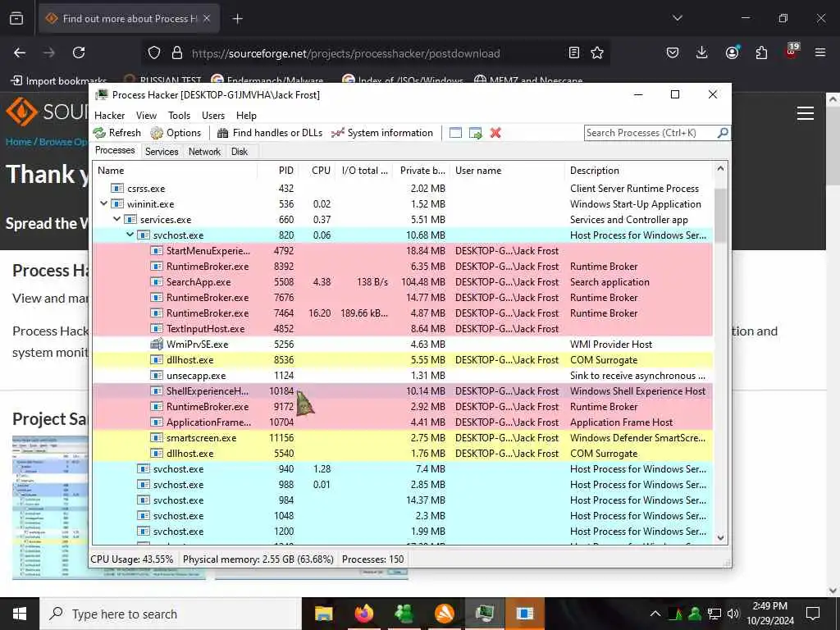Click Find handles or DLLs
The height and width of the screenshot is (630, 840).
(x=270, y=133)
